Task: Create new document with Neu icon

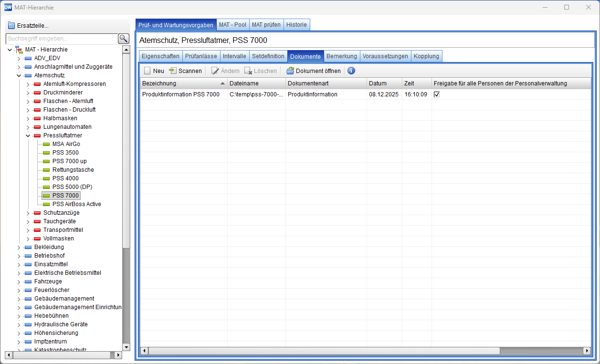Action: pos(147,71)
